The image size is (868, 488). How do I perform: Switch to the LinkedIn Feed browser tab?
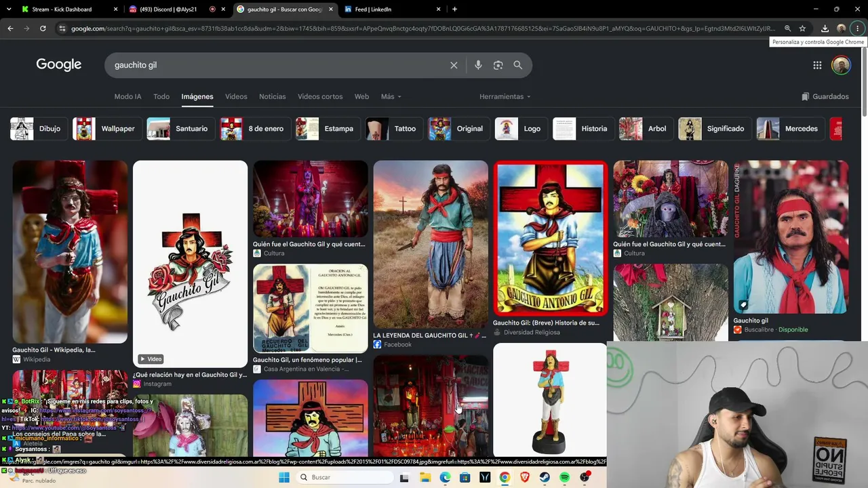(x=392, y=9)
